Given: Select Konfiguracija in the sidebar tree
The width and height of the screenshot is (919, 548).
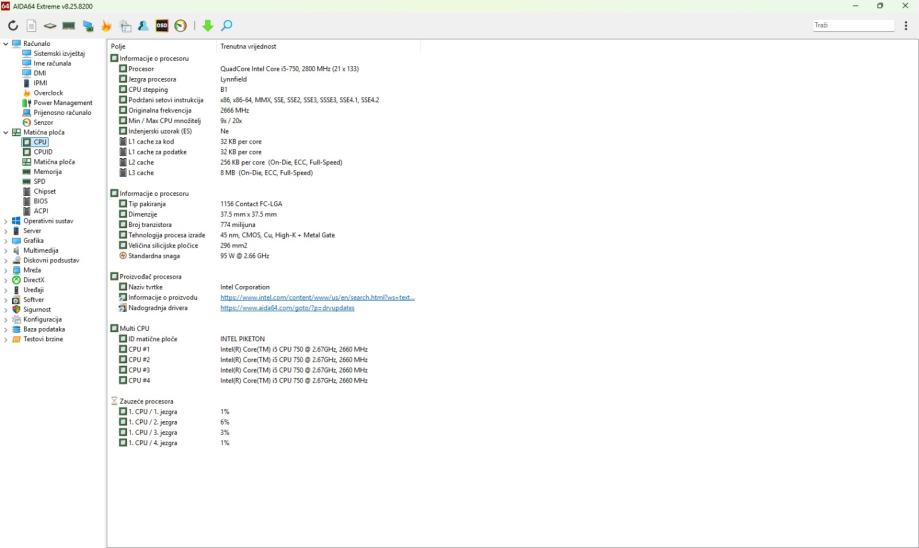Looking at the screenshot, I should click(x=37, y=319).
